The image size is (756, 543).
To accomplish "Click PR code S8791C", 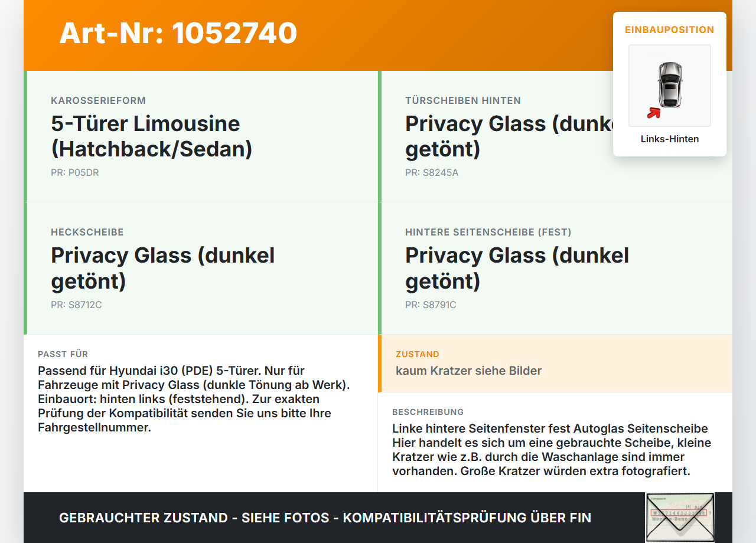I will [431, 305].
